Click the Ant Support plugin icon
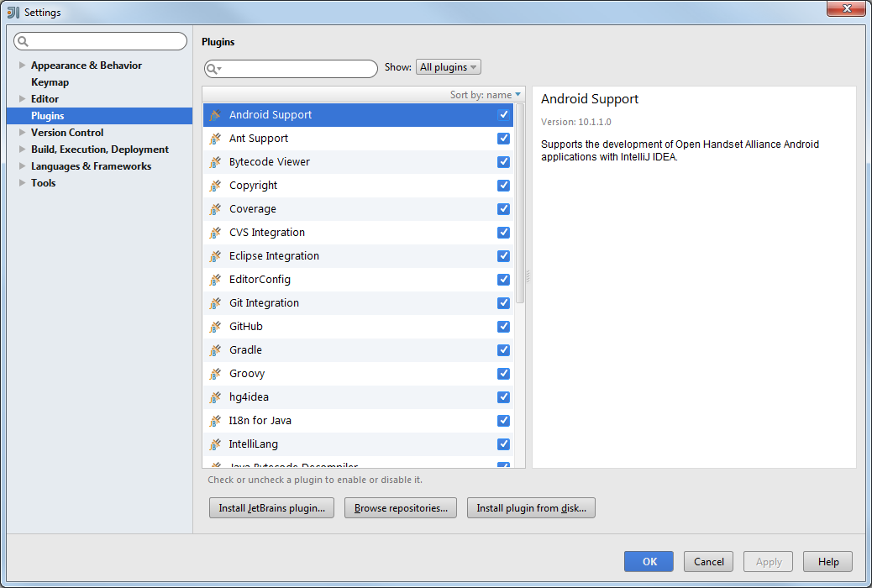This screenshot has width=872, height=588. tap(215, 139)
